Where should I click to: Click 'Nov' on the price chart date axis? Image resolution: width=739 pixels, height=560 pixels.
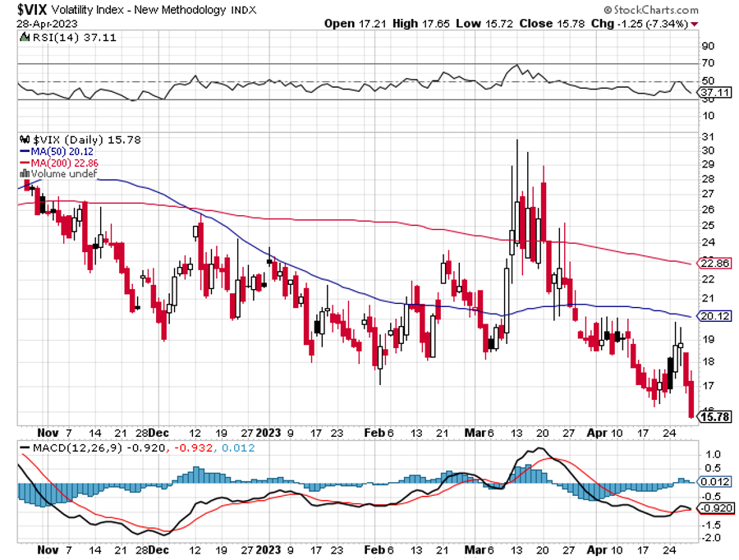pyautogui.click(x=48, y=433)
